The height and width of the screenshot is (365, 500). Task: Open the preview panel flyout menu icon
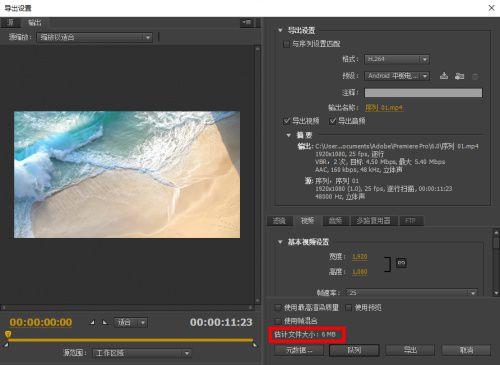[247, 22]
